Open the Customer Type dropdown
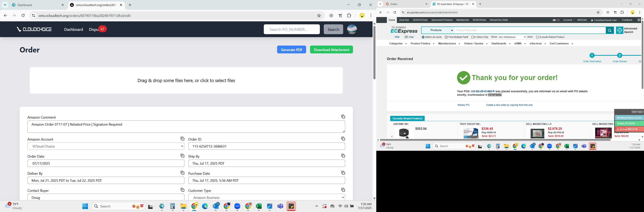The width and height of the screenshot is (644, 212). point(267,197)
